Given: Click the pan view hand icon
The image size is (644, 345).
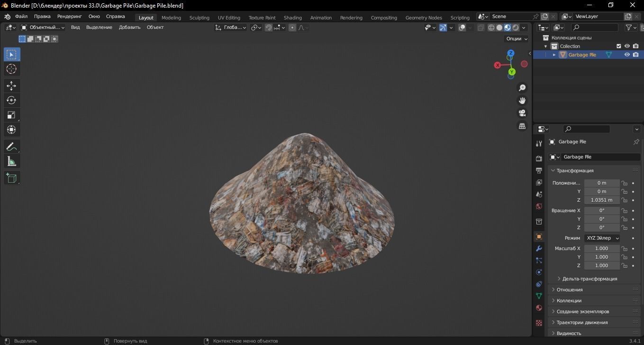Looking at the screenshot, I should (x=522, y=101).
